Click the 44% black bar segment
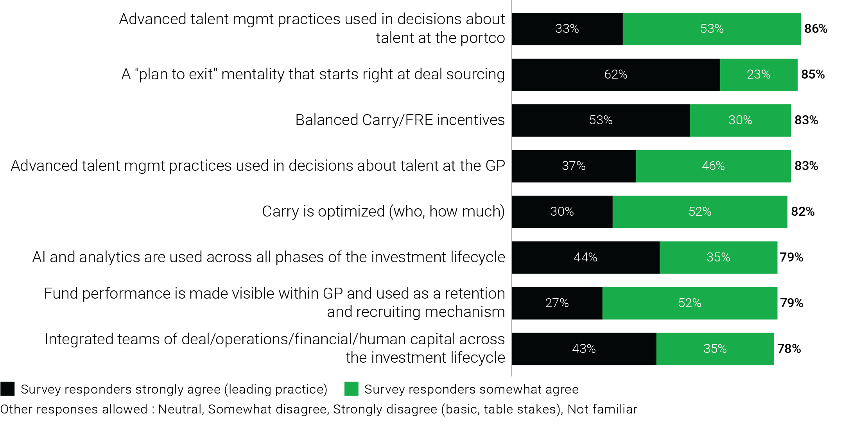This screenshot has width=868, height=426. (585, 258)
